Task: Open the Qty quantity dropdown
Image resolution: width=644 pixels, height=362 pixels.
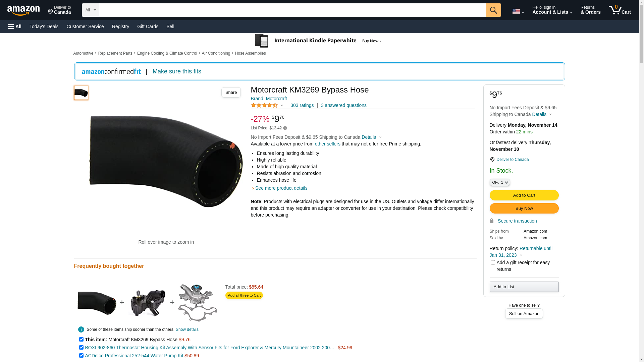Action: [x=500, y=182]
